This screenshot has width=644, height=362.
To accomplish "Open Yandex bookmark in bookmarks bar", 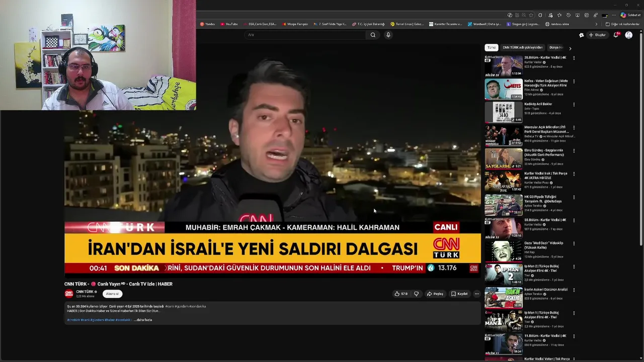I will tap(207, 24).
